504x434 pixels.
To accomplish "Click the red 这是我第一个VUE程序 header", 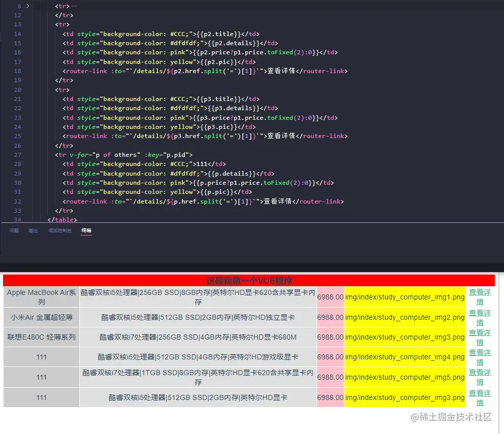I will (x=249, y=281).
